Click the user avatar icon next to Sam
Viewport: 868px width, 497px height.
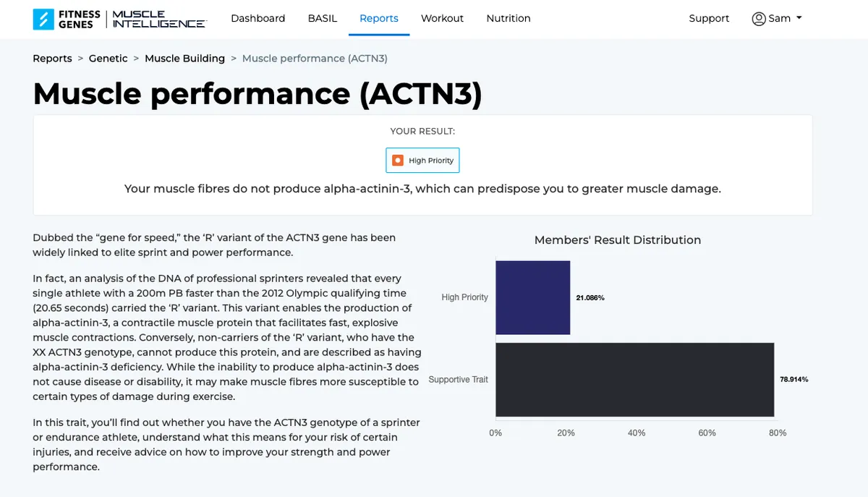coord(759,19)
